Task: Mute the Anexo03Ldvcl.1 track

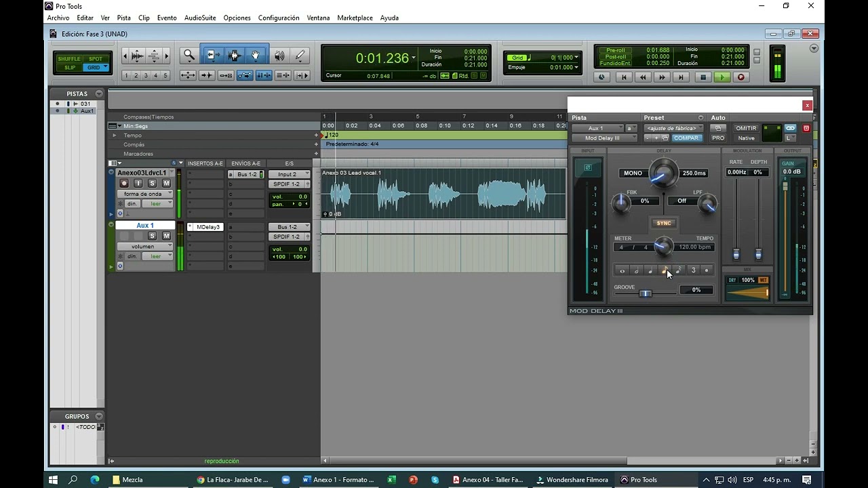Action: pyautogui.click(x=166, y=184)
